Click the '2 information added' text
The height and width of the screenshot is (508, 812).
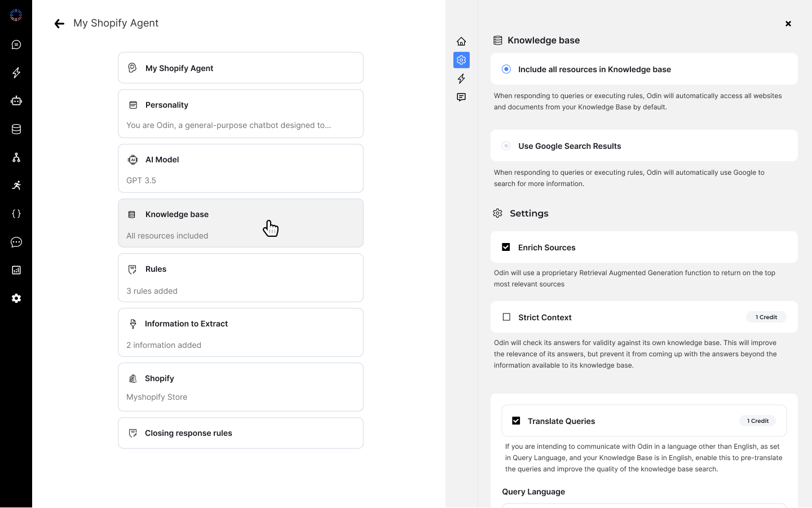pyautogui.click(x=164, y=345)
